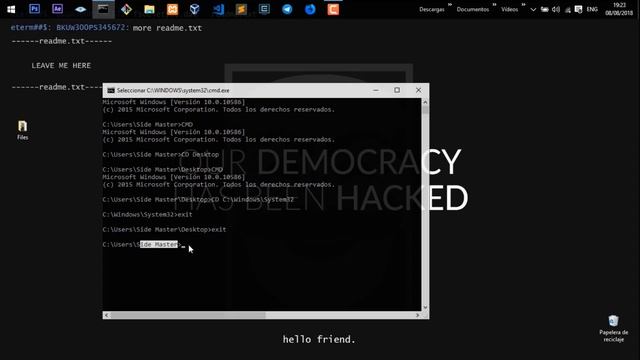640x360 pixels.
Task: Switch the ENG input language indicator
Action: (592, 9)
